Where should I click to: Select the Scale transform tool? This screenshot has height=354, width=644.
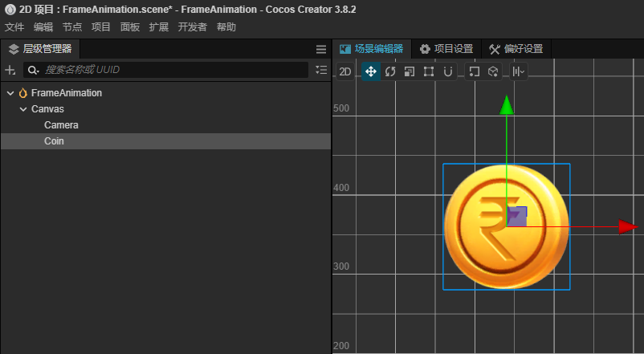pyautogui.click(x=410, y=72)
